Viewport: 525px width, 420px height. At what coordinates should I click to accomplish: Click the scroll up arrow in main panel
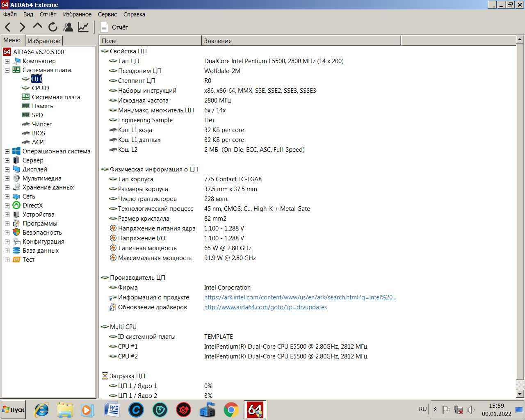click(x=520, y=40)
